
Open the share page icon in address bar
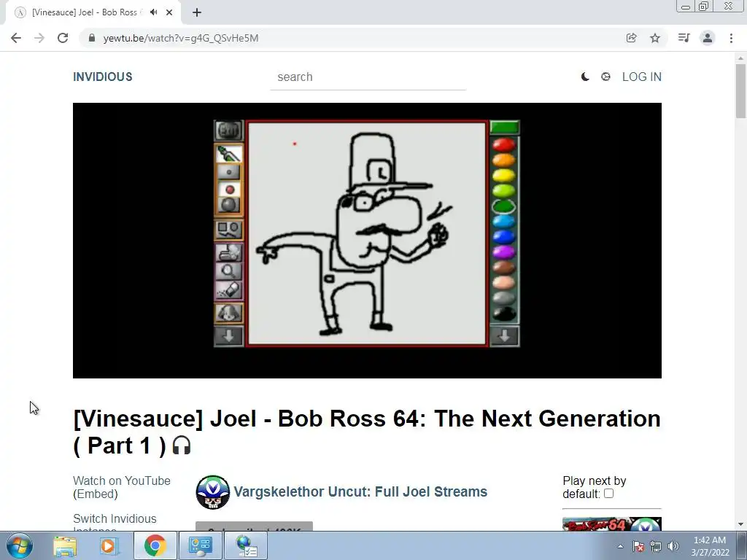click(x=631, y=38)
